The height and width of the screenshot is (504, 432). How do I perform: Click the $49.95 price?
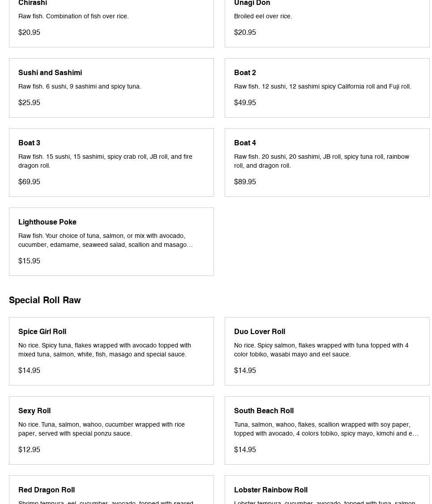point(245,103)
